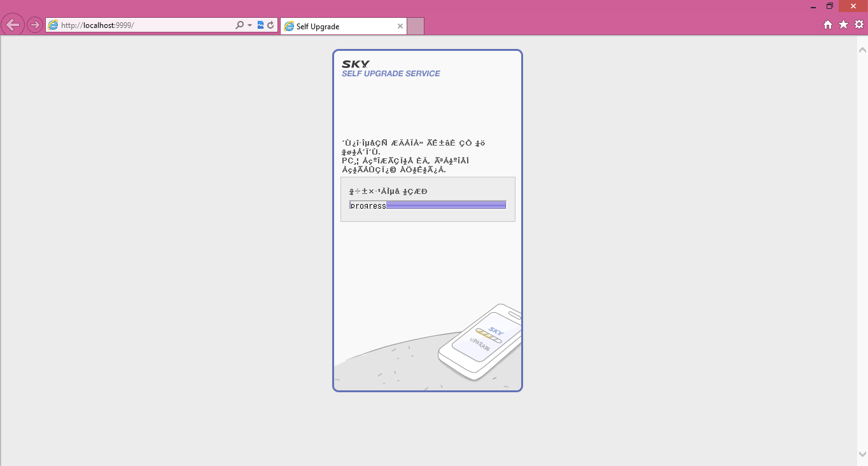Click the browser Back arrow button
The image size is (868, 466).
click(x=13, y=25)
